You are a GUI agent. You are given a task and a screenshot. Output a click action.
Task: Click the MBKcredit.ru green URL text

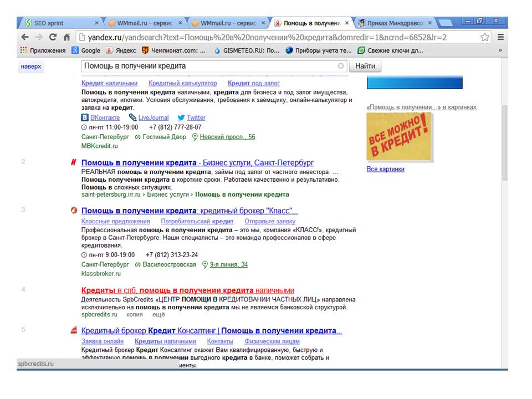[x=99, y=146]
